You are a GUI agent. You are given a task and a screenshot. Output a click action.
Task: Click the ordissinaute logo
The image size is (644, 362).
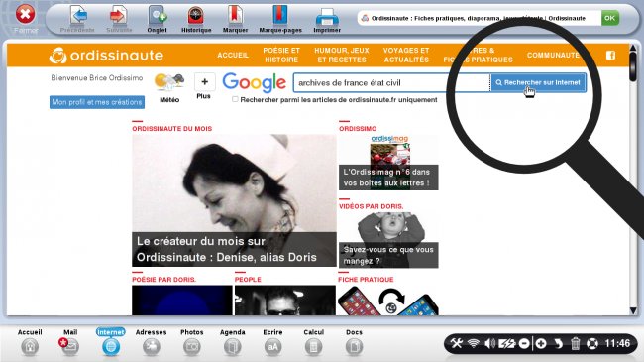click(x=106, y=56)
